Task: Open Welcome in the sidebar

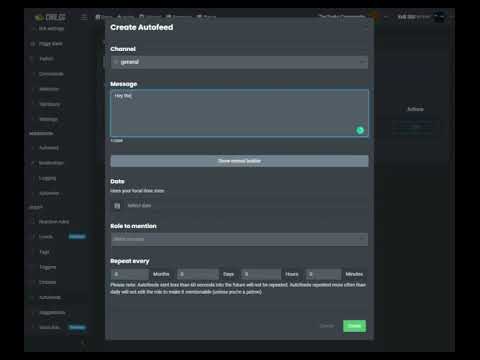Action: point(49,89)
